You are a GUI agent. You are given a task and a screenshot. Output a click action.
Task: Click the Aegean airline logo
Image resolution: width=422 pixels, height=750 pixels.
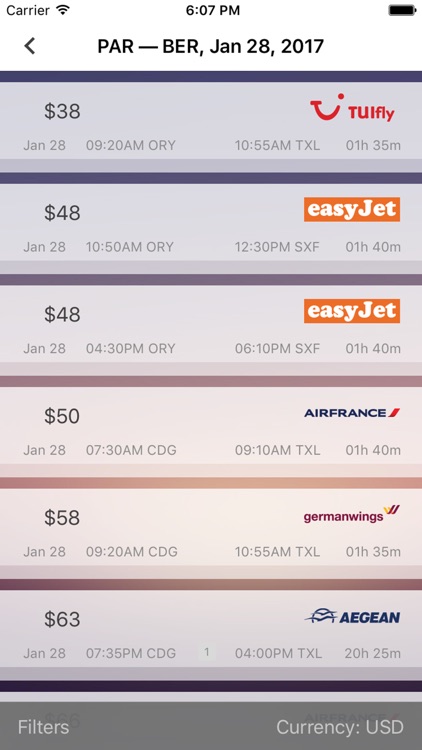pos(352,616)
